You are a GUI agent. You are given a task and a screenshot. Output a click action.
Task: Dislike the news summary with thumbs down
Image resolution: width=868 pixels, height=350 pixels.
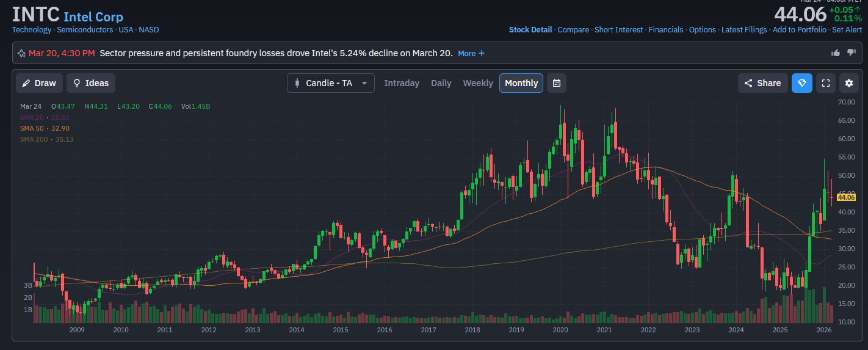click(852, 53)
